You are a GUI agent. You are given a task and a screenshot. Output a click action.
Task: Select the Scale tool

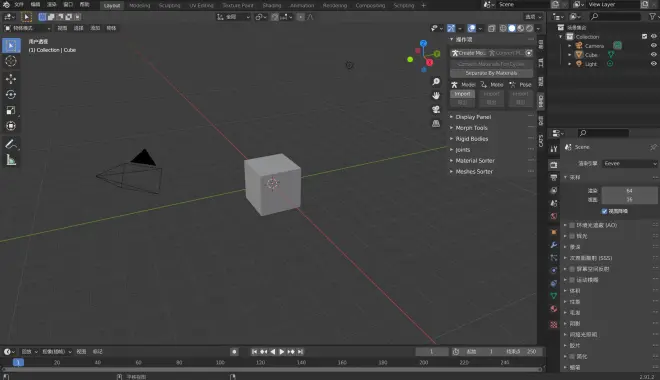[11, 110]
